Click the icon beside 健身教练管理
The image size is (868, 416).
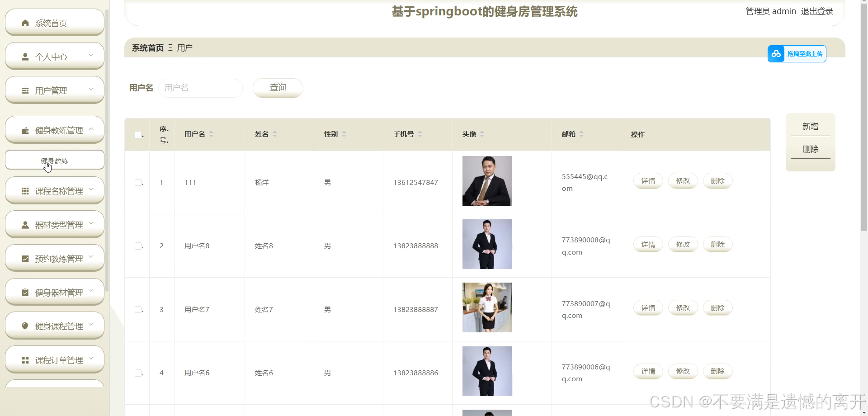[x=25, y=131]
